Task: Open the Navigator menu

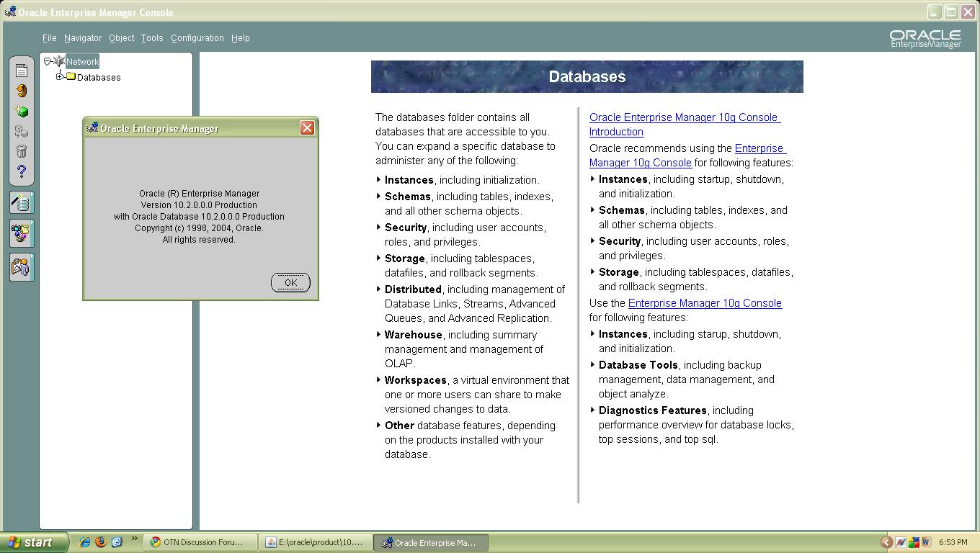Action: tap(82, 38)
